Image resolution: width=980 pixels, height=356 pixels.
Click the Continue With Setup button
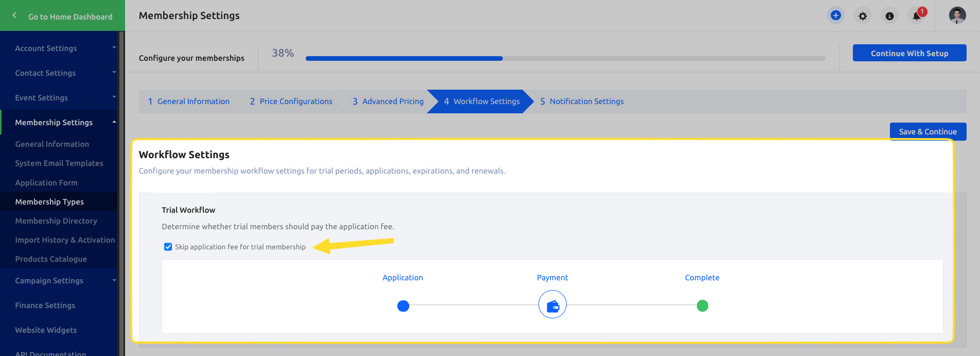[x=909, y=53]
